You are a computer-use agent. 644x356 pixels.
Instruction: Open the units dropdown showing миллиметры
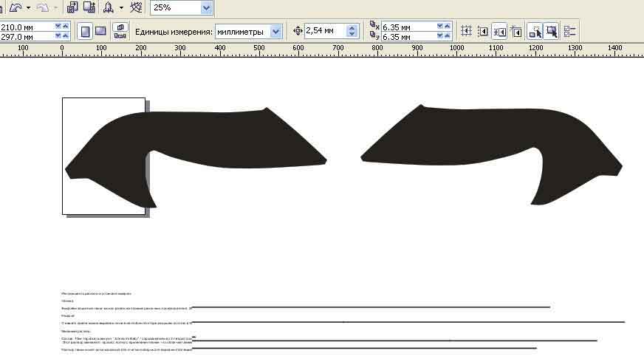(x=276, y=32)
